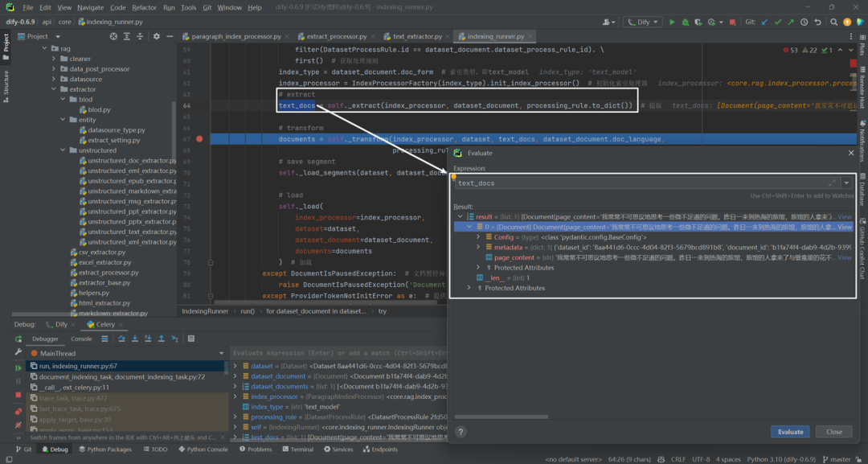The height and width of the screenshot is (464, 868).
Task: Open Search Everywhere magnifier icon
Action: click(833, 23)
